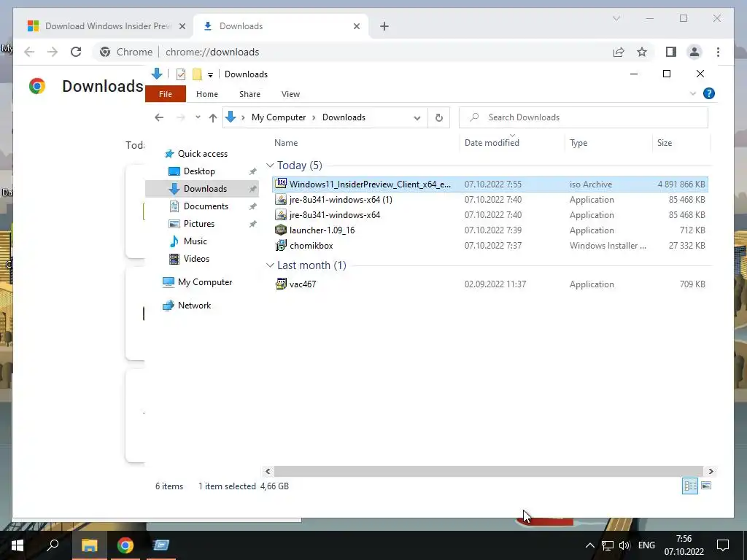
Task: Open the Chrome profile avatar
Action: 694,52
